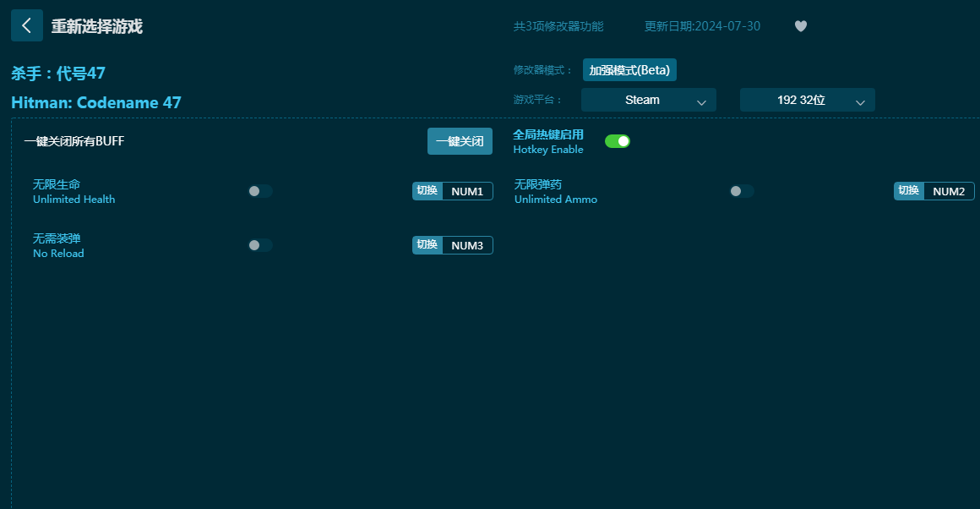The width and height of the screenshot is (980, 509).
Task: Click the 加强模式(Beta) mode button
Action: (x=629, y=70)
